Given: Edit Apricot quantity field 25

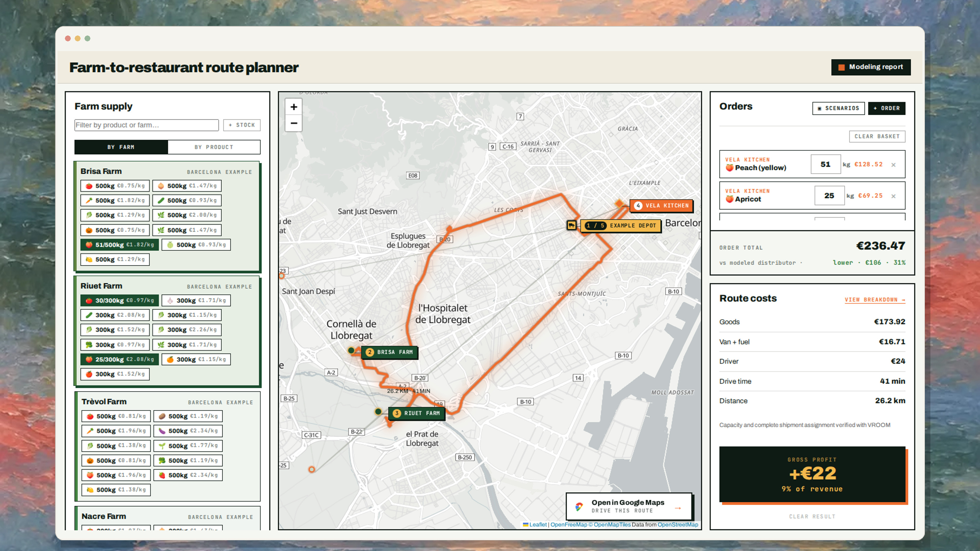Looking at the screenshot, I should pyautogui.click(x=829, y=196).
